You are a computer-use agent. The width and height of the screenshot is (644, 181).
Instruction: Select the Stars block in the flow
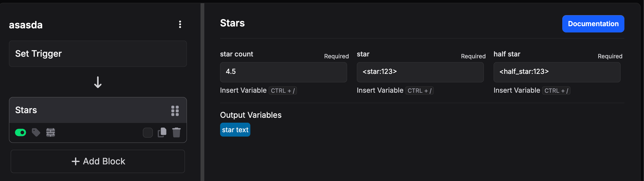click(x=98, y=110)
